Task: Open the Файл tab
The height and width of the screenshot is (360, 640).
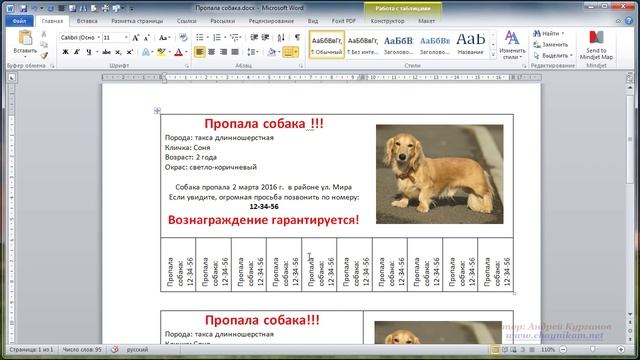Action: point(19,20)
